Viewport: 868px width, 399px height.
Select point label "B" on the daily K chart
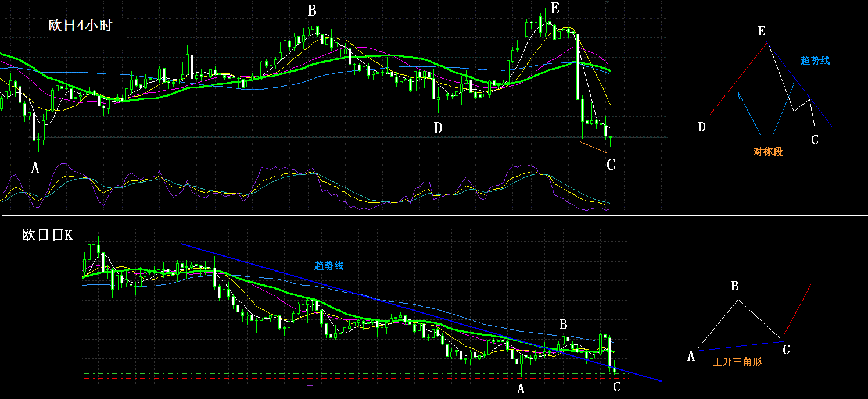563,324
